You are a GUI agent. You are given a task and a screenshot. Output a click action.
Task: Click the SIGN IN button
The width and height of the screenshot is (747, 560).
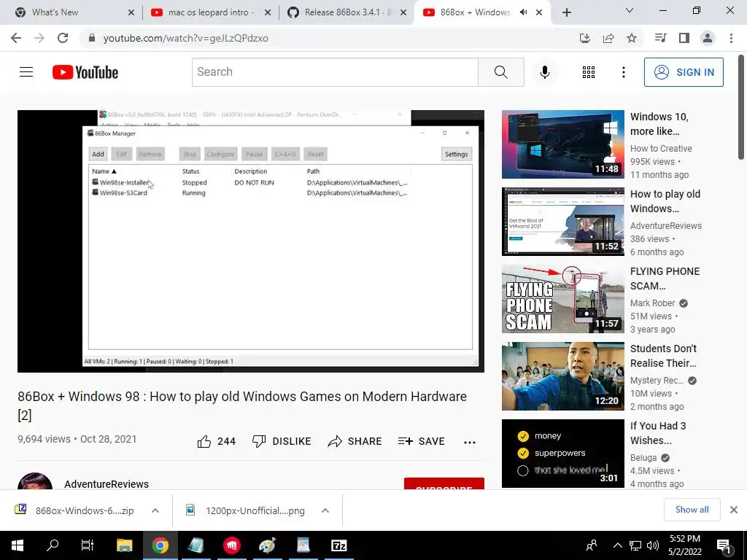684,72
